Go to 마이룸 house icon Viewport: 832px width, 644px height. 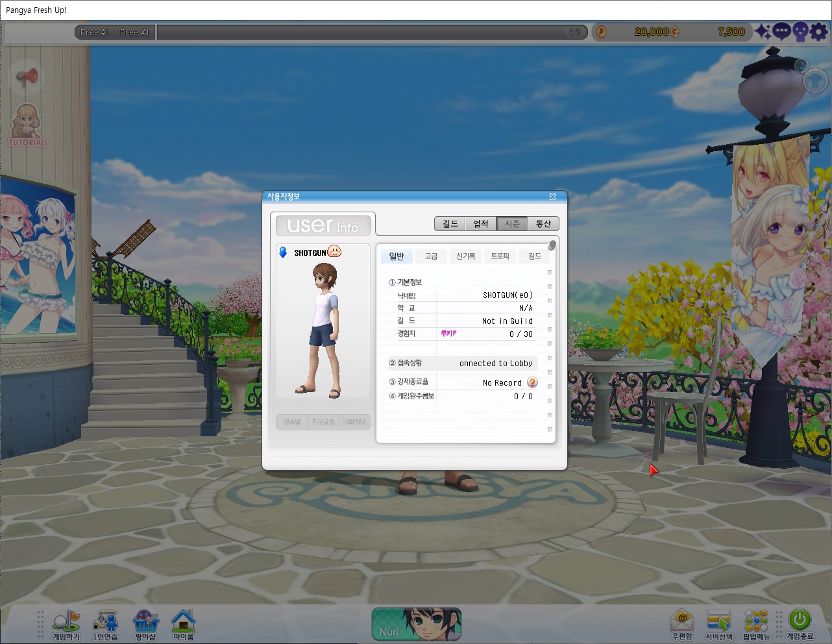(x=184, y=623)
